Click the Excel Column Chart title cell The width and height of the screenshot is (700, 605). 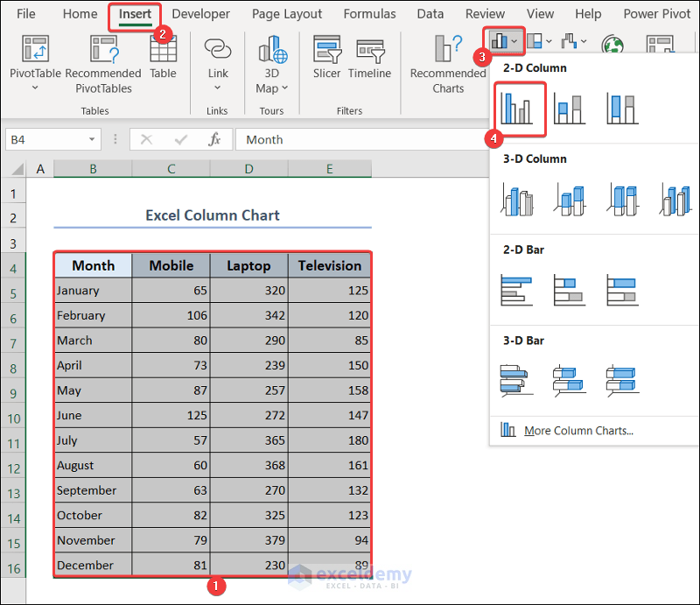213,215
